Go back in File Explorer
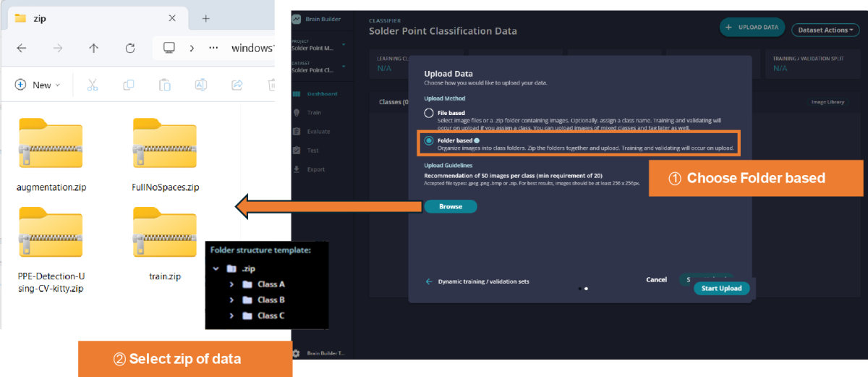 tap(22, 48)
